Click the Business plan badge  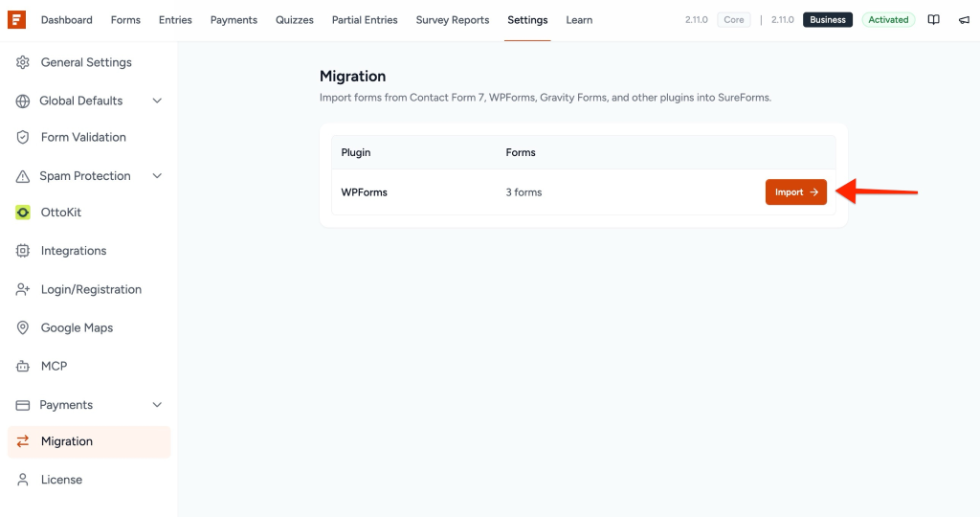click(x=828, y=20)
